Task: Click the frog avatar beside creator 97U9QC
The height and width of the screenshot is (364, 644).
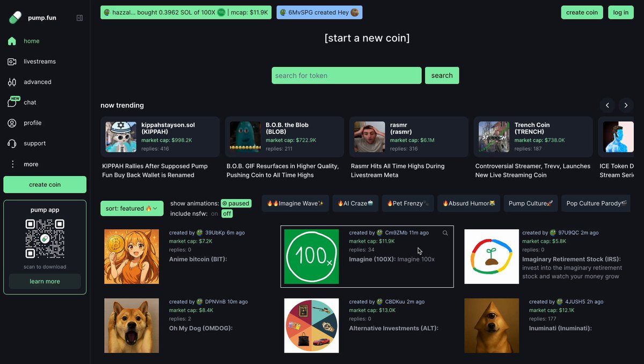Action: (553, 233)
